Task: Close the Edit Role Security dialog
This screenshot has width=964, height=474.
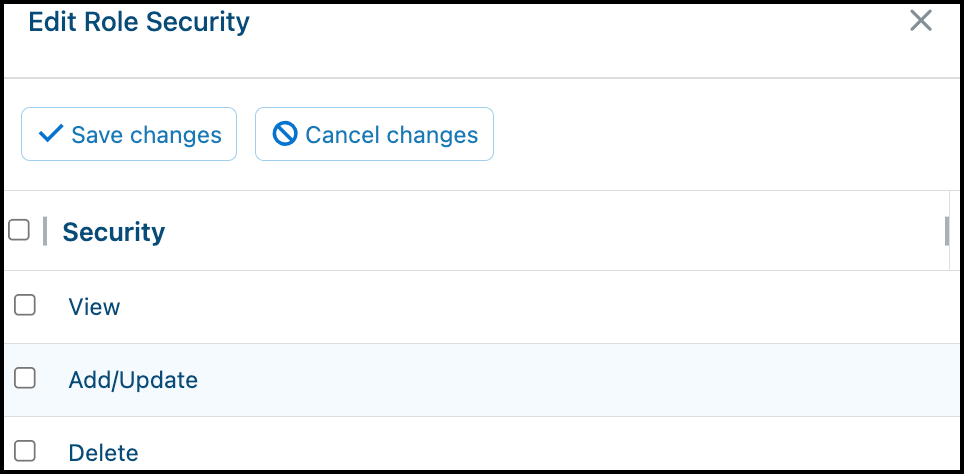Action: click(920, 21)
